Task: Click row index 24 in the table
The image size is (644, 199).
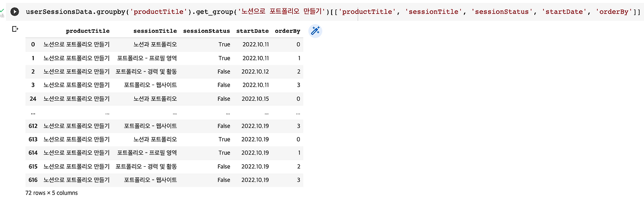Action: tap(32, 99)
